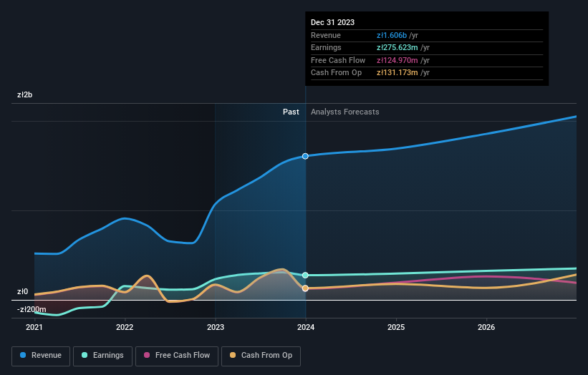Click the zł2b y-axis label
This screenshot has width=588, height=375.
coord(25,94)
